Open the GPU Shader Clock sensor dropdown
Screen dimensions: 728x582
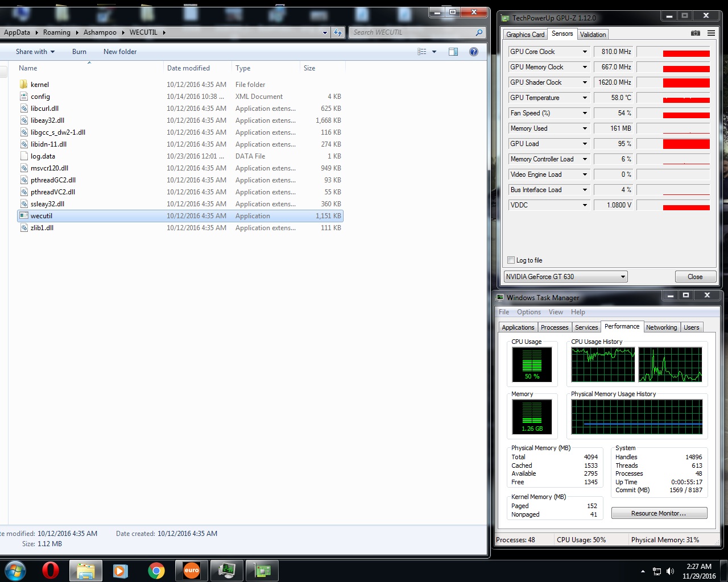point(585,82)
